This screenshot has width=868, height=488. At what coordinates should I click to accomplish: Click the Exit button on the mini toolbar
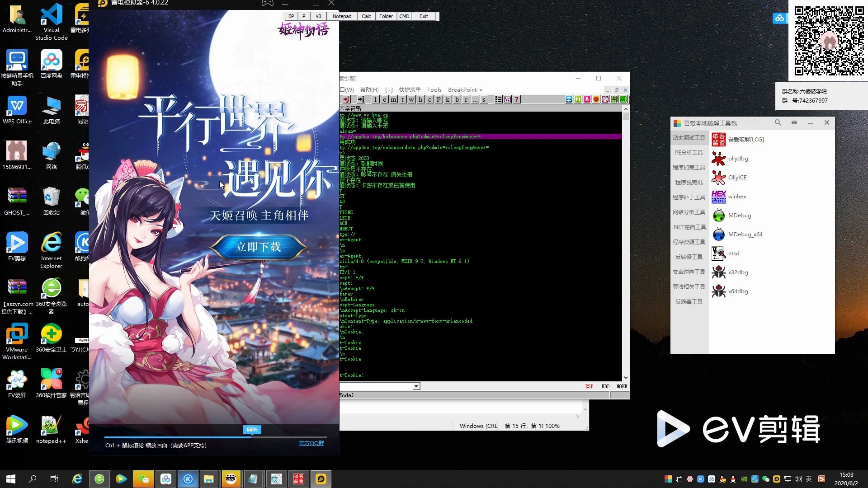tap(424, 16)
